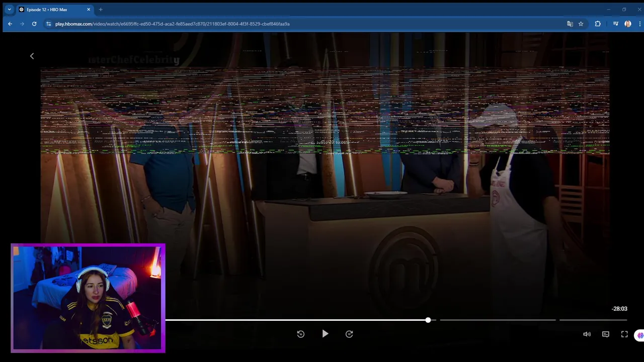
Task: Play the paused HBO Max episode
Action: 325,334
